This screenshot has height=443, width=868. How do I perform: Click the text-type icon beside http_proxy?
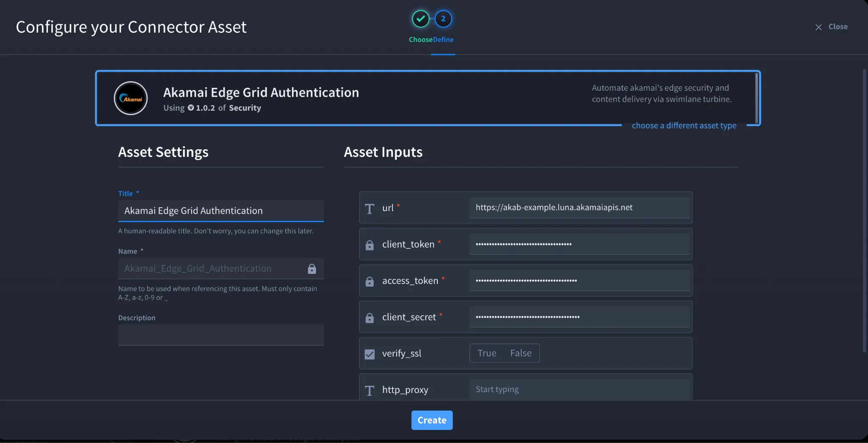pos(370,390)
